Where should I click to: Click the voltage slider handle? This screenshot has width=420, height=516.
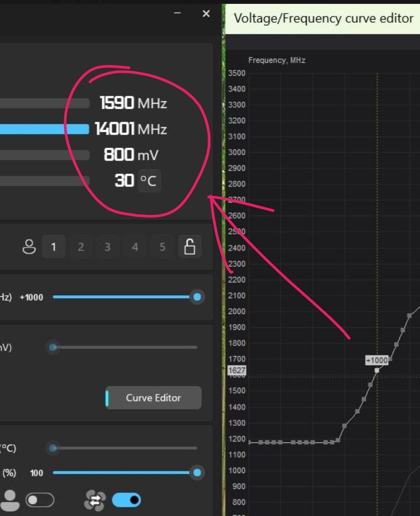(x=53, y=347)
